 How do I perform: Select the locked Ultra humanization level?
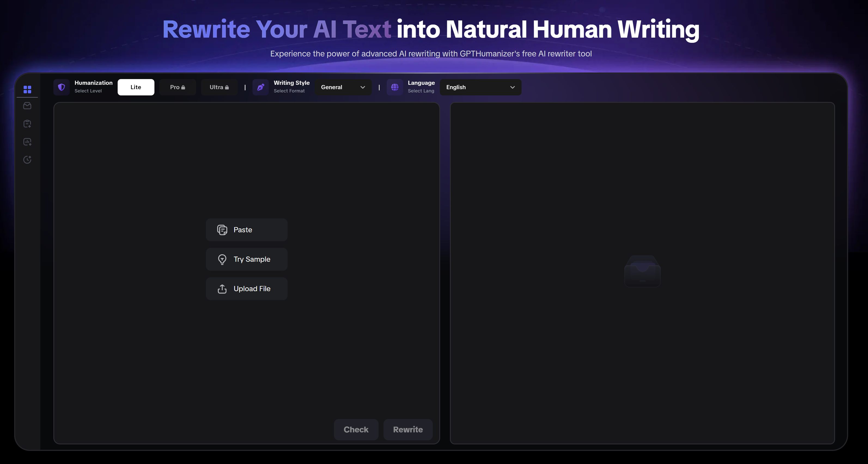tap(219, 87)
